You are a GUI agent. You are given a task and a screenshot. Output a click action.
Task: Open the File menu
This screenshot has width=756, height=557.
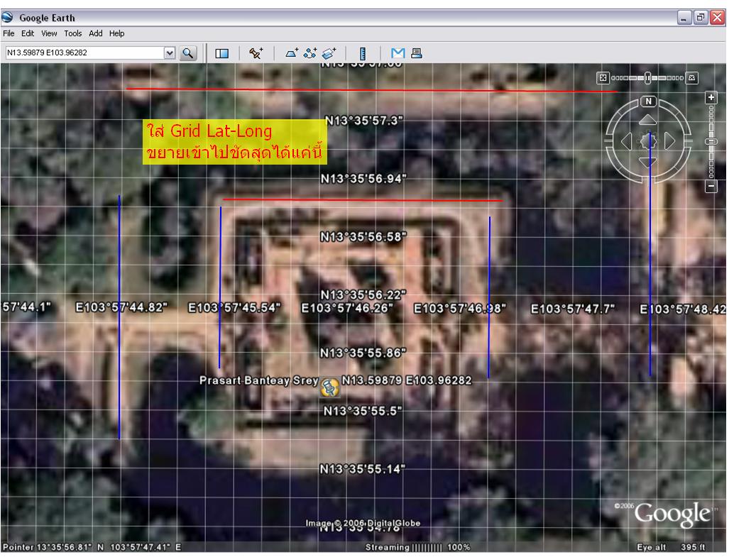point(9,33)
